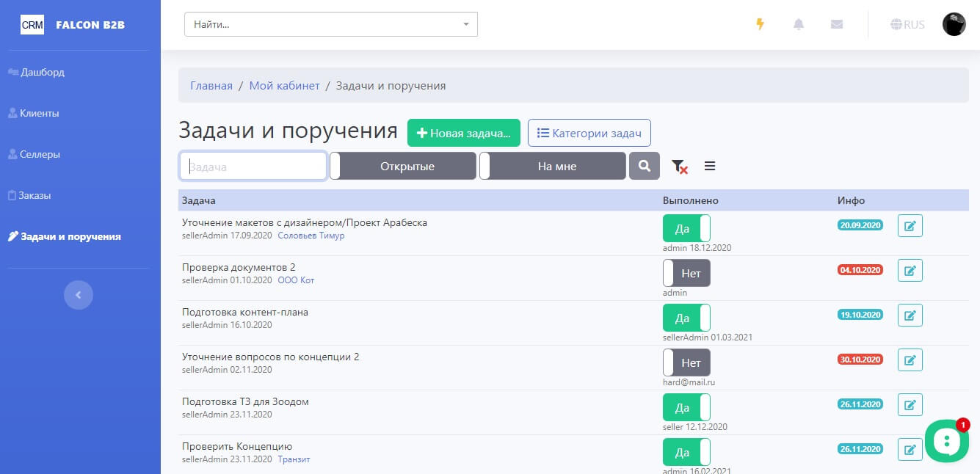Image resolution: width=980 pixels, height=474 pixels.
Task: Click task title Подготовка контент-плана
Action: coord(245,312)
